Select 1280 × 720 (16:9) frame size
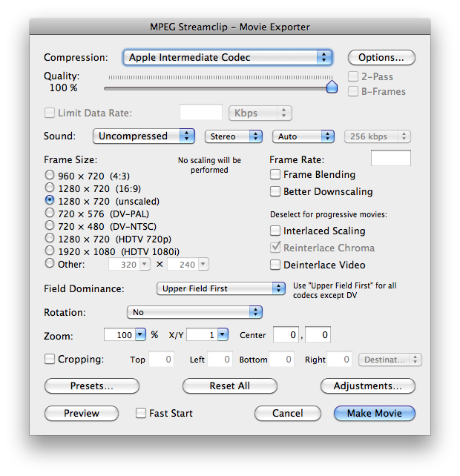 50,188
